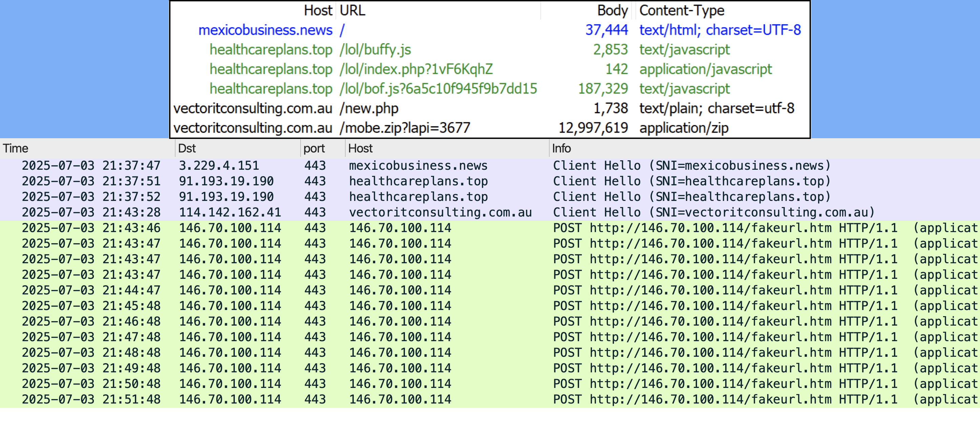Click the body size 142
This screenshot has height=433, width=980.
[x=616, y=69]
